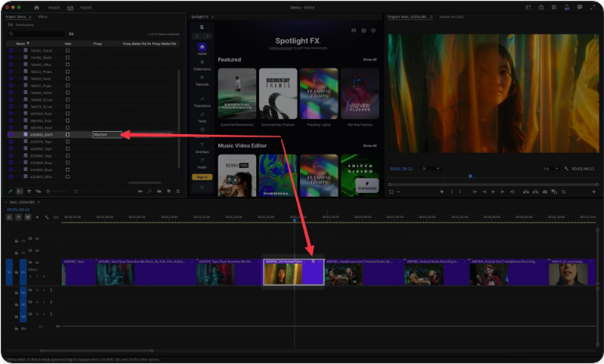Viewport: 604px width, 364px height.
Task: Toggle the eye visibility for track V1
Action: tap(37, 263)
